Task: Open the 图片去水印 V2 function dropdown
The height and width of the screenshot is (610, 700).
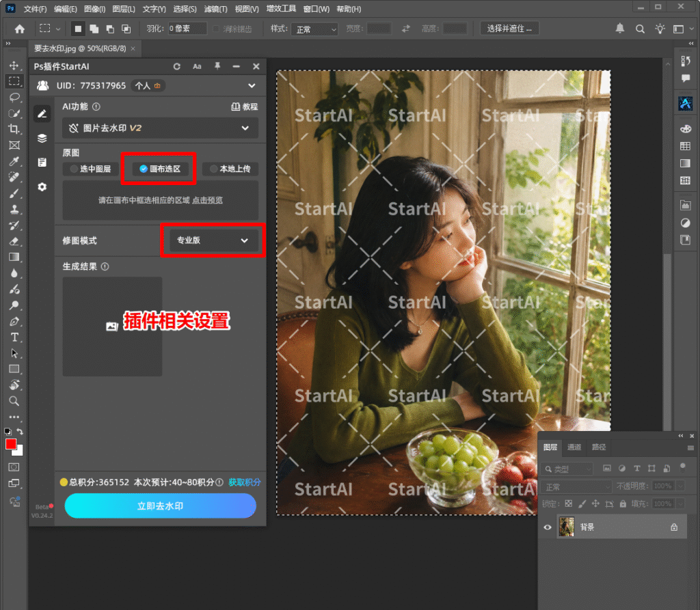Action: (x=160, y=128)
